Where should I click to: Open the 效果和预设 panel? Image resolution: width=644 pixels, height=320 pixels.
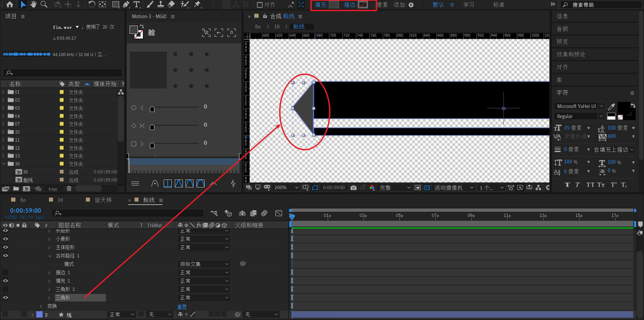(571, 54)
